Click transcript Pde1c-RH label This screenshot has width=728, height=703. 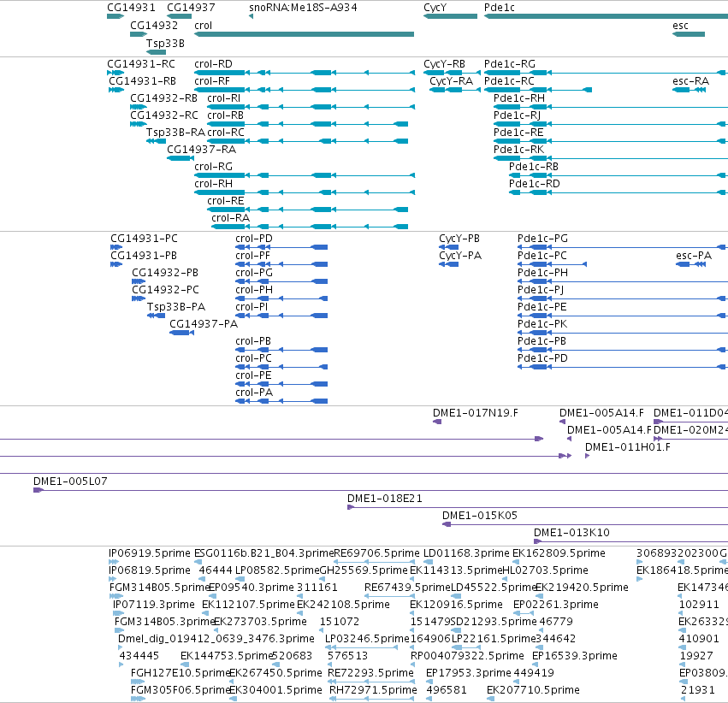tap(519, 98)
